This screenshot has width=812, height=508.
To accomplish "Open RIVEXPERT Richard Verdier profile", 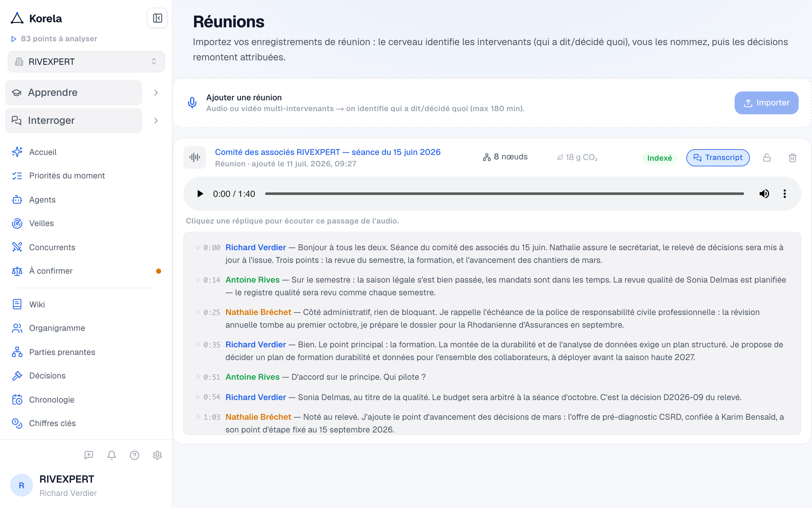I will pos(68,485).
